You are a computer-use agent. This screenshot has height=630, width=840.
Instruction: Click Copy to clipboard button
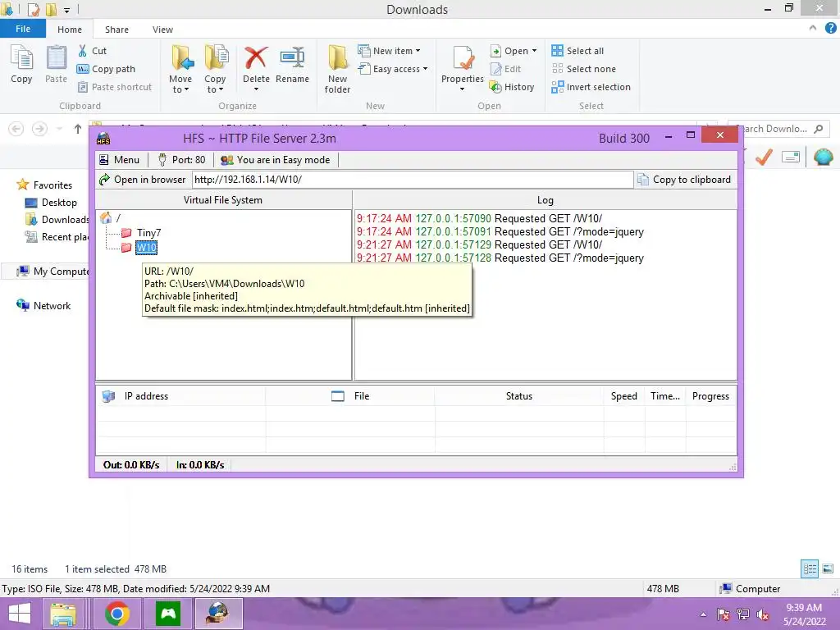click(684, 180)
